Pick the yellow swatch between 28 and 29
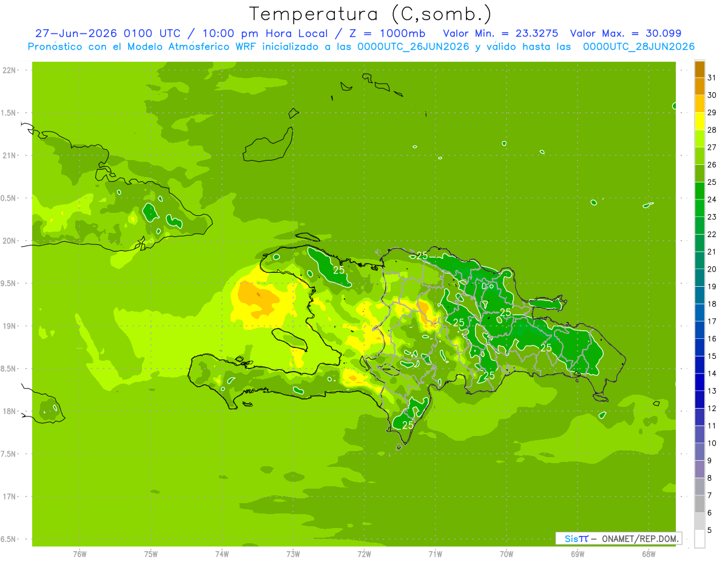 pos(699,121)
